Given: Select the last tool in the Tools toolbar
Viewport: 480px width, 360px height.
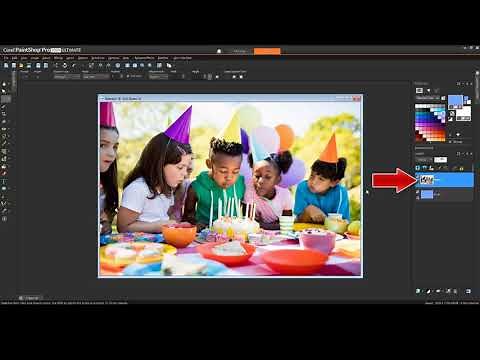Looking at the screenshot, I should point(4,219).
